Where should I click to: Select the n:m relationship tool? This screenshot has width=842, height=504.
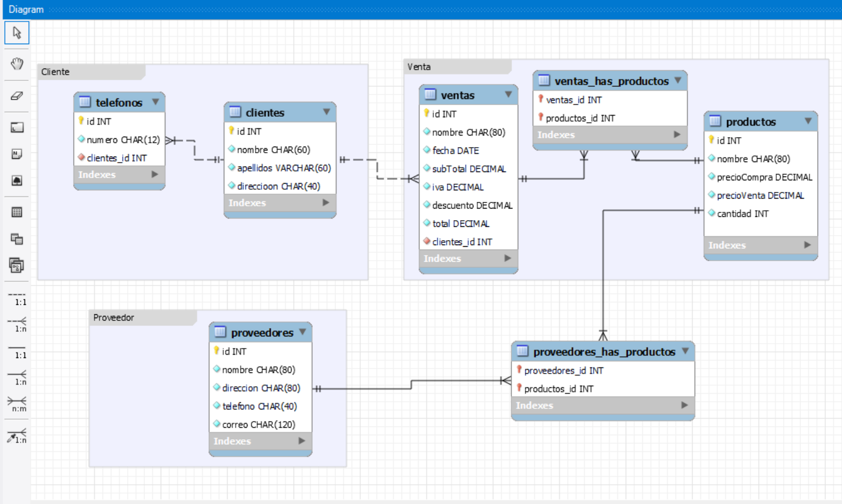coord(17,403)
